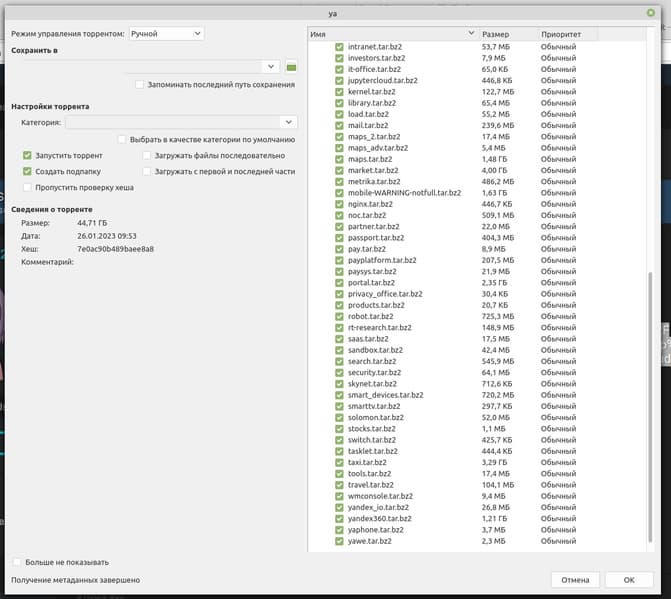
Task: Enable first and last piece download checkbox
Action: coord(147,171)
